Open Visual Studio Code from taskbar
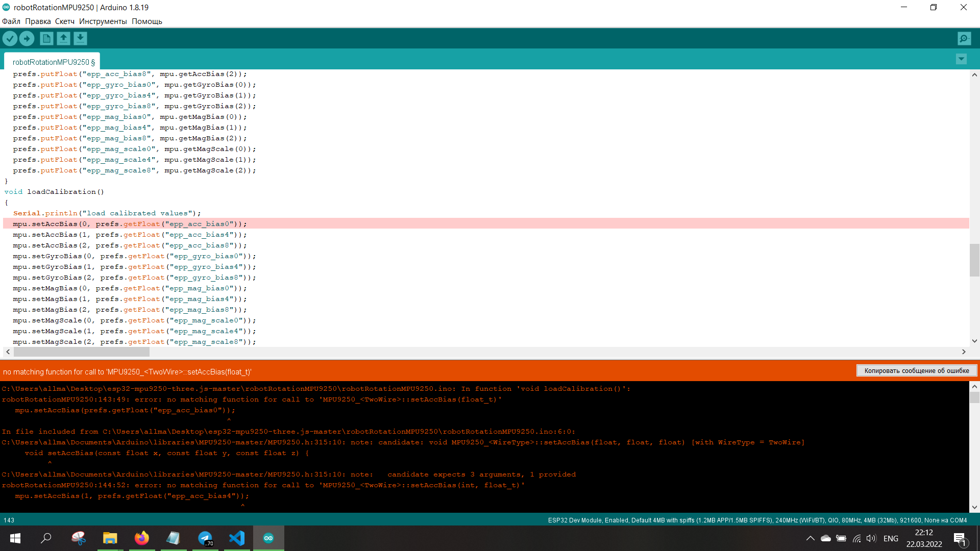This screenshot has height=551, width=980. click(237, 538)
